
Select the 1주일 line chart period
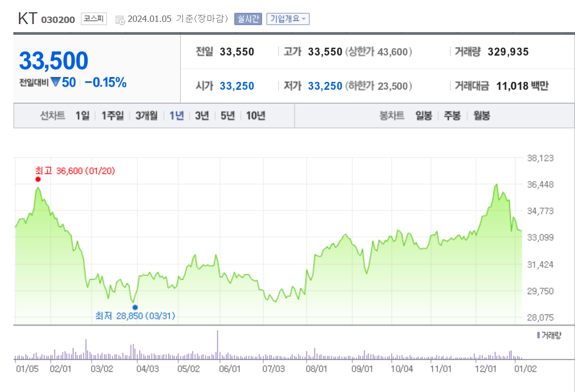tap(112, 116)
